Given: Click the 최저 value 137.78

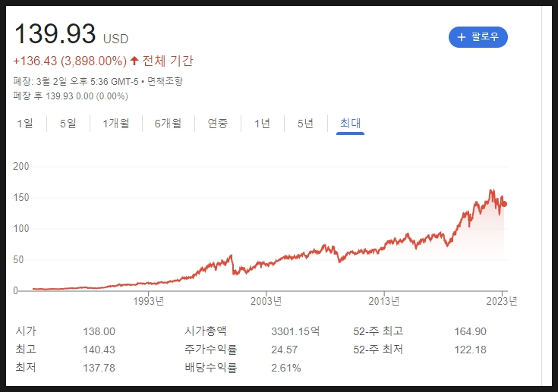Looking at the screenshot, I should 99,368.
